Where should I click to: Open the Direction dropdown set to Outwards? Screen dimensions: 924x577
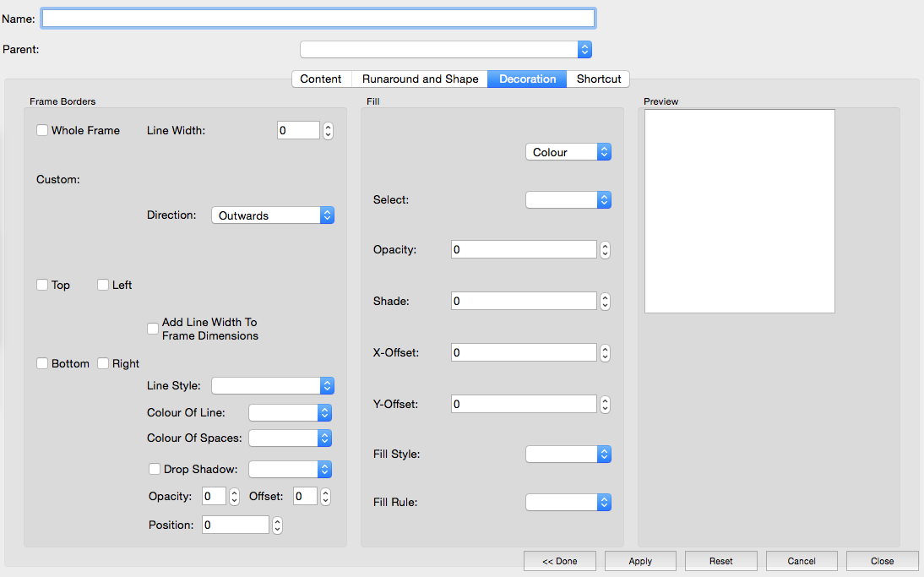point(272,215)
